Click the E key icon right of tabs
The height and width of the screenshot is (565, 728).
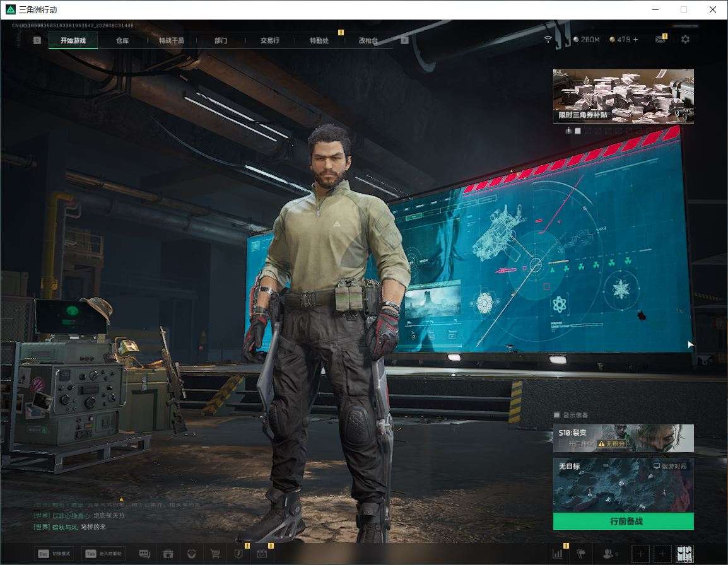[x=404, y=40]
